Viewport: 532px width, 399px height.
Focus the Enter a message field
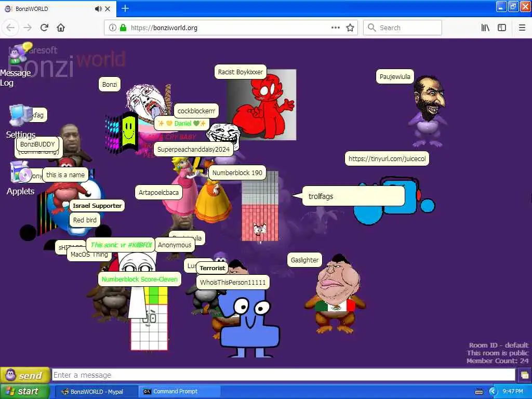pos(284,375)
